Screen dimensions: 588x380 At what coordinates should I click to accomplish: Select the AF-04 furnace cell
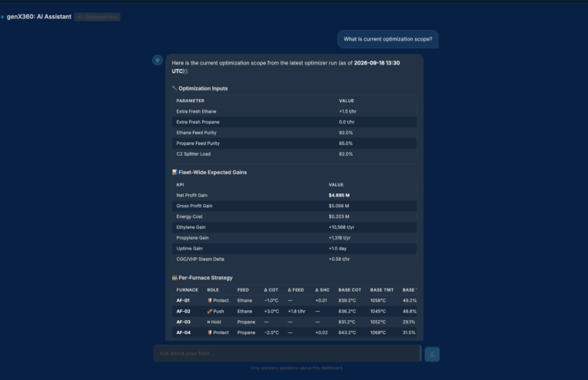click(184, 333)
